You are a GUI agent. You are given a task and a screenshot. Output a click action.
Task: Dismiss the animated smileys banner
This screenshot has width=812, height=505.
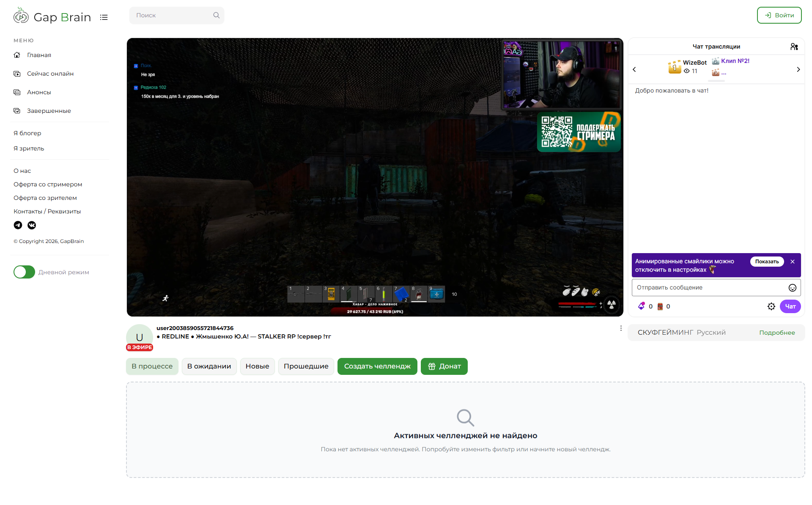(793, 262)
